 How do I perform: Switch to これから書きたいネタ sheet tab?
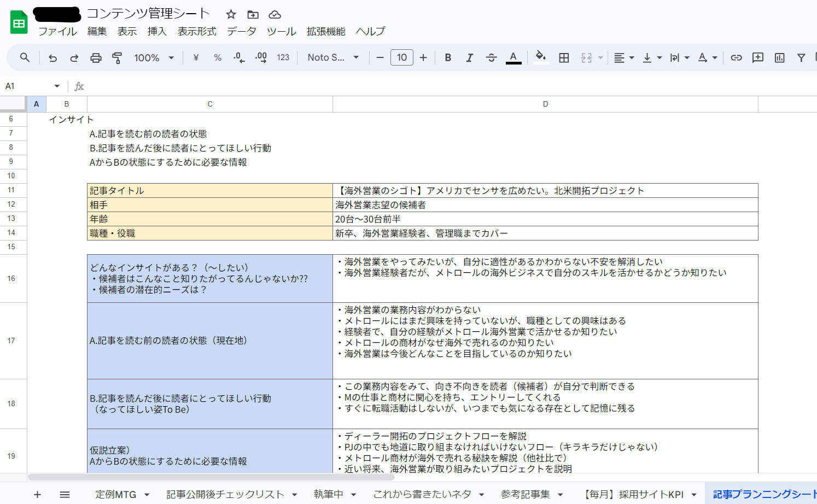[422, 494]
